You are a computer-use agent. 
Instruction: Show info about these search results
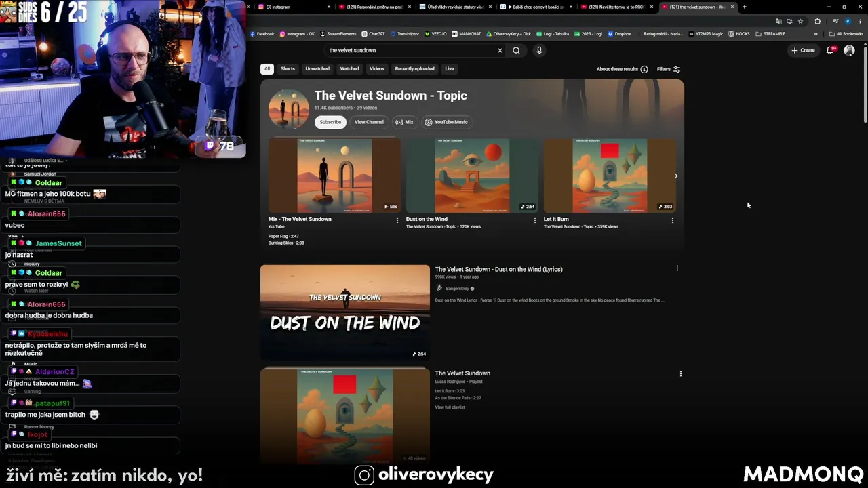[x=622, y=69]
